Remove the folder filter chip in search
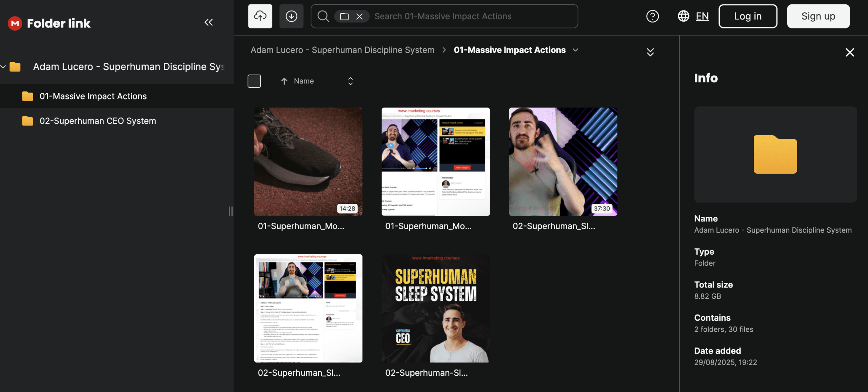 pos(359,16)
